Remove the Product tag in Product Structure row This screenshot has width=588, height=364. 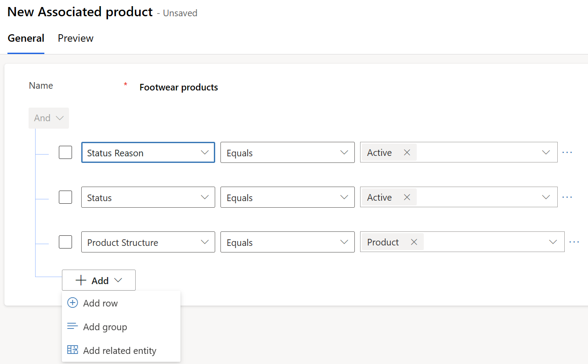pyautogui.click(x=414, y=242)
